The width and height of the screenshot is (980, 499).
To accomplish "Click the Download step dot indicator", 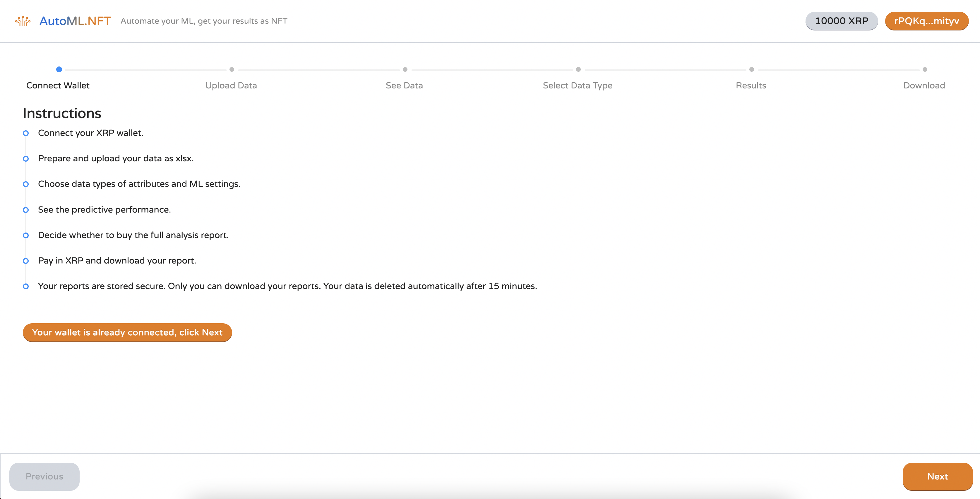I will click(925, 69).
